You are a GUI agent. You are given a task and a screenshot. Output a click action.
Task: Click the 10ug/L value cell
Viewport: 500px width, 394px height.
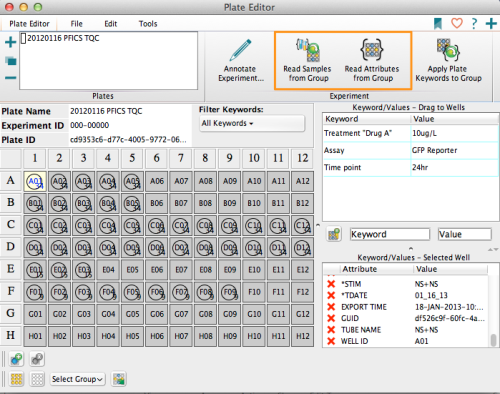tap(454, 133)
